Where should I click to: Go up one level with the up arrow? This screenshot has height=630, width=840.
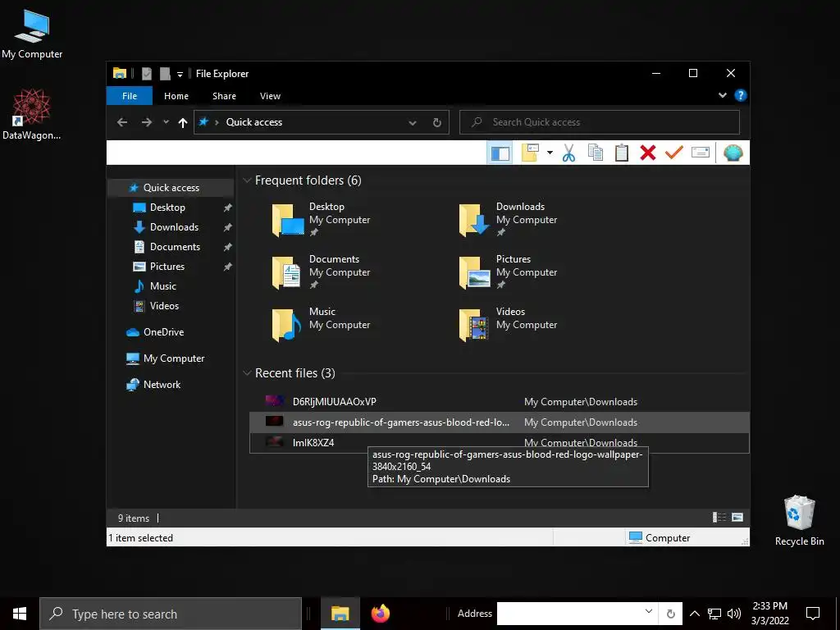point(183,123)
